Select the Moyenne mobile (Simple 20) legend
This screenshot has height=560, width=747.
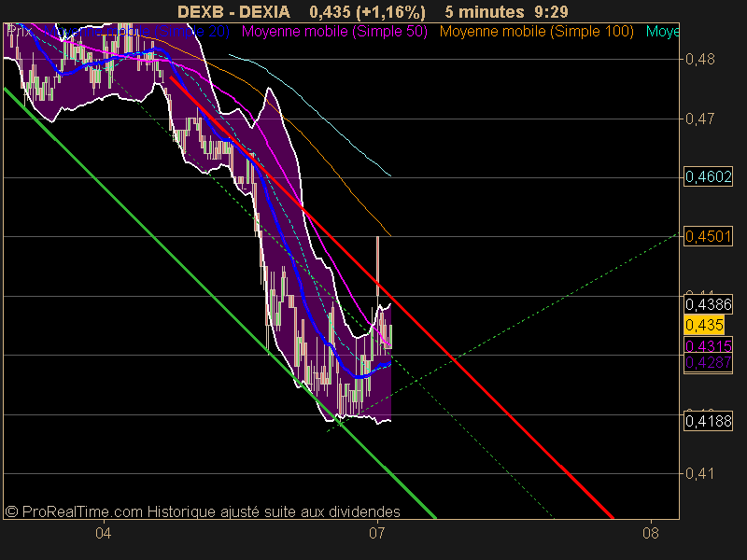pos(136,32)
